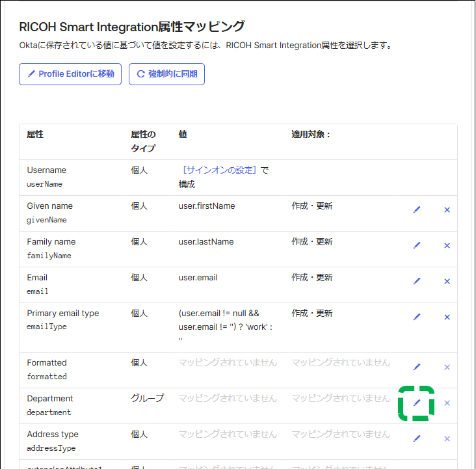
Task: Click the 適用対象 column header
Action: pos(311,134)
